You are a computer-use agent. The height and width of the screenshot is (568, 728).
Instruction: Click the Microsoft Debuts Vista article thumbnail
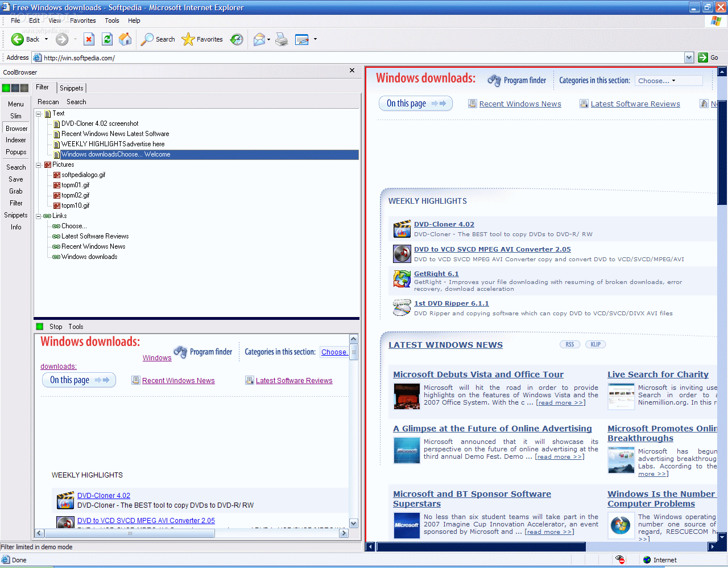click(407, 396)
